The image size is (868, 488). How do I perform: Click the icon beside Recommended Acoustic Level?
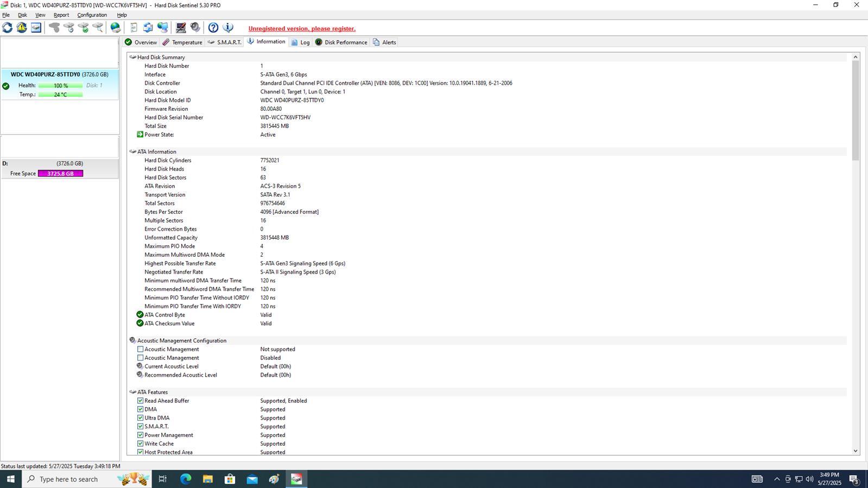tap(140, 375)
